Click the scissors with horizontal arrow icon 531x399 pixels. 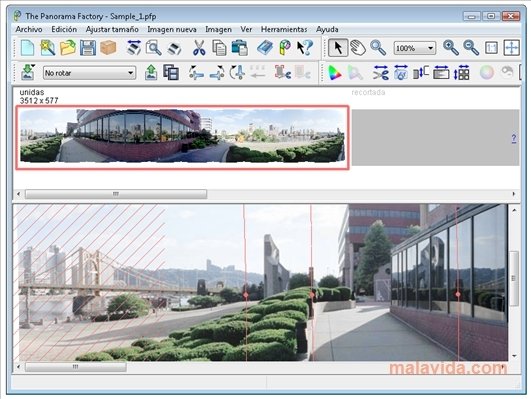click(380, 72)
